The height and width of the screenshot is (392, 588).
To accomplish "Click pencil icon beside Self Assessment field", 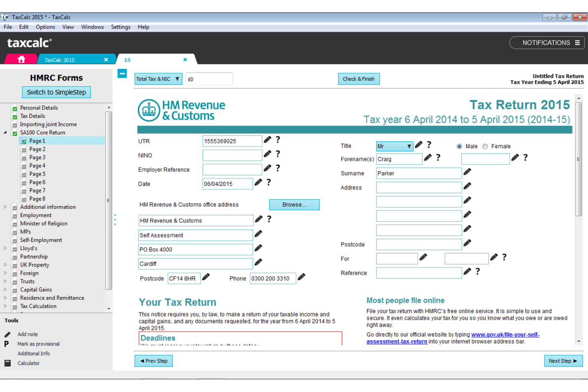I will click(259, 234).
